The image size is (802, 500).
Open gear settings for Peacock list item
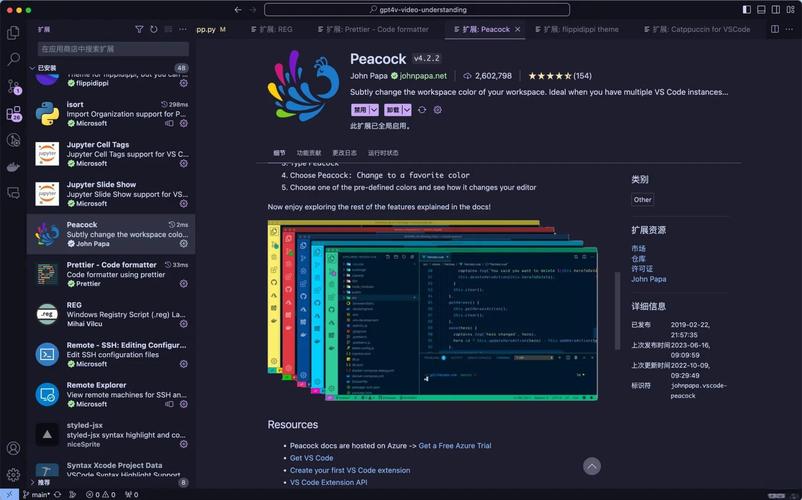184,244
